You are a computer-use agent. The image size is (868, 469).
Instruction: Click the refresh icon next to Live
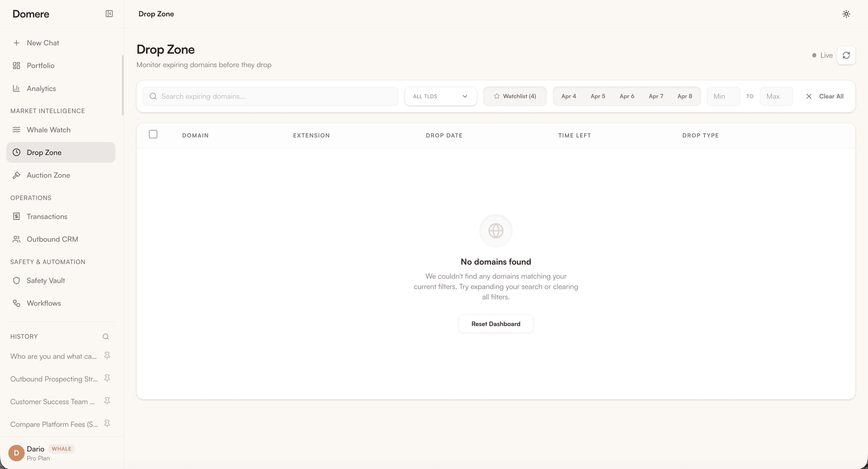coord(846,55)
